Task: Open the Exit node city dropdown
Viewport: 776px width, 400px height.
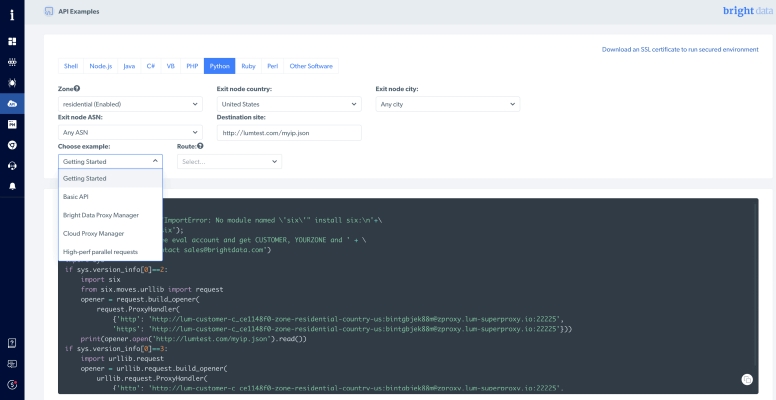Action: (x=448, y=104)
